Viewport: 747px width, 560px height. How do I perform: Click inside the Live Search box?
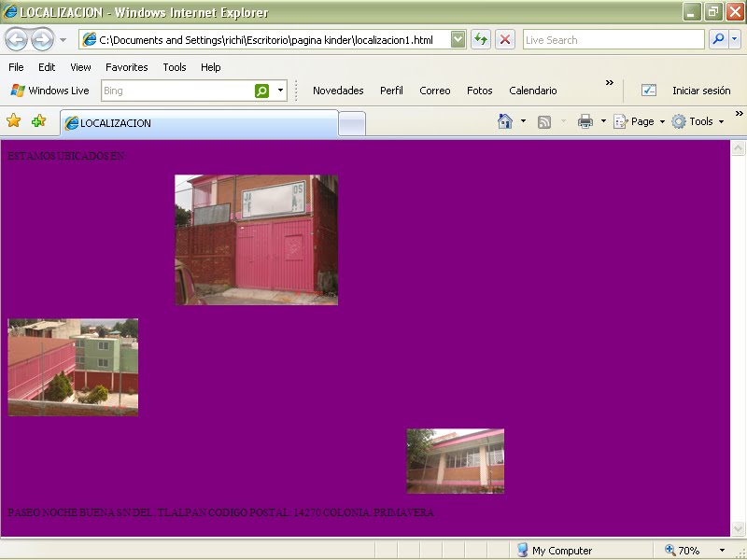[x=613, y=40]
